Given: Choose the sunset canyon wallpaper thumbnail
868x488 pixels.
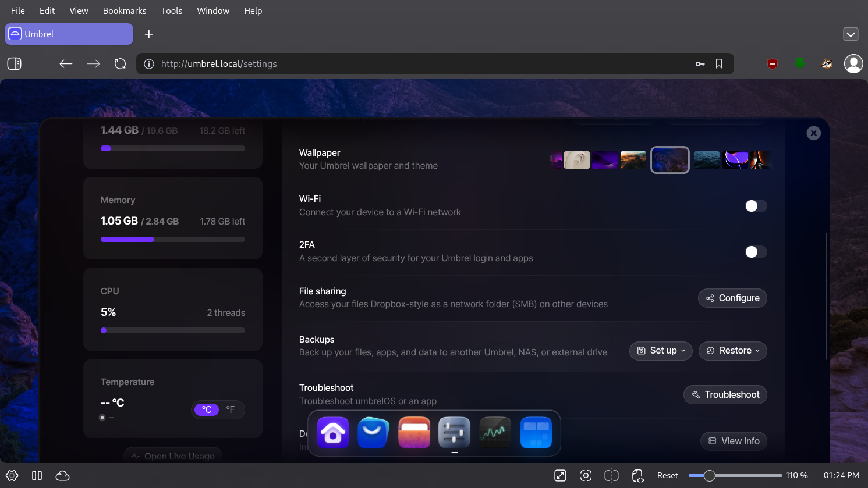Looking at the screenshot, I should 633,160.
